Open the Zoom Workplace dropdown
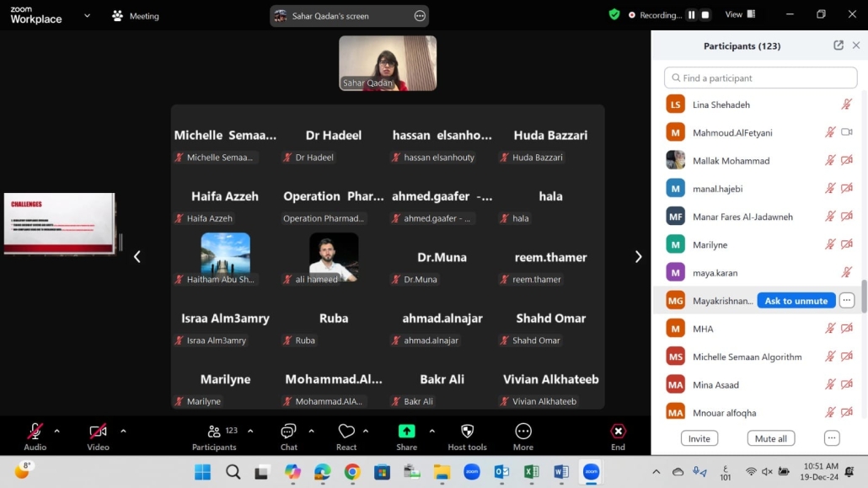868x488 pixels. click(87, 16)
